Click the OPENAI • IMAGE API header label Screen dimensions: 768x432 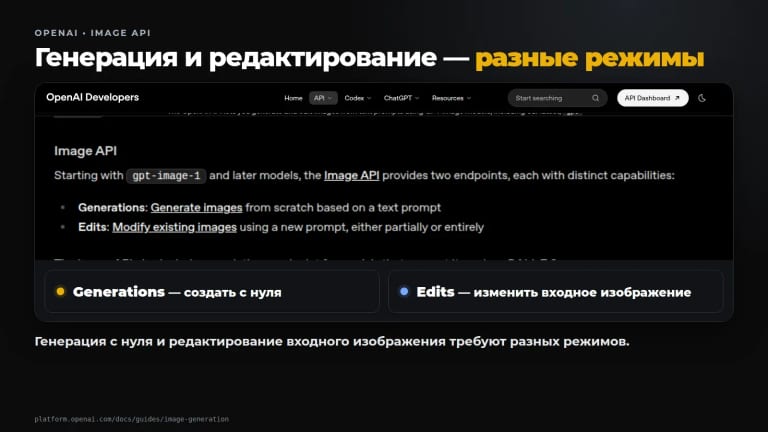click(93, 33)
